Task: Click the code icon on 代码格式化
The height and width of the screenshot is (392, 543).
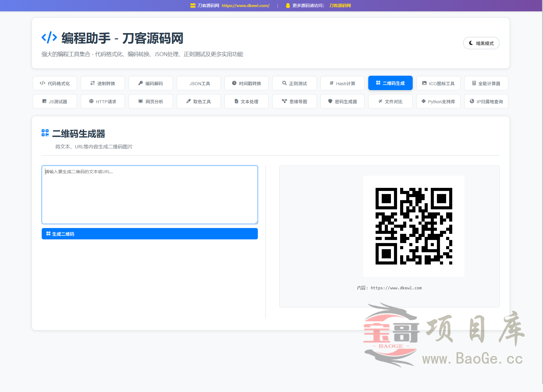Action: (43, 83)
